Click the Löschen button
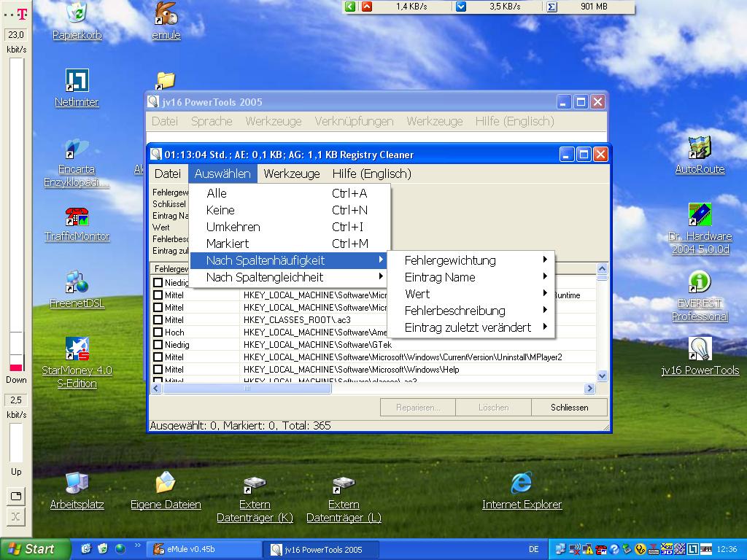This screenshot has width=747, height=560. point(494,408)
